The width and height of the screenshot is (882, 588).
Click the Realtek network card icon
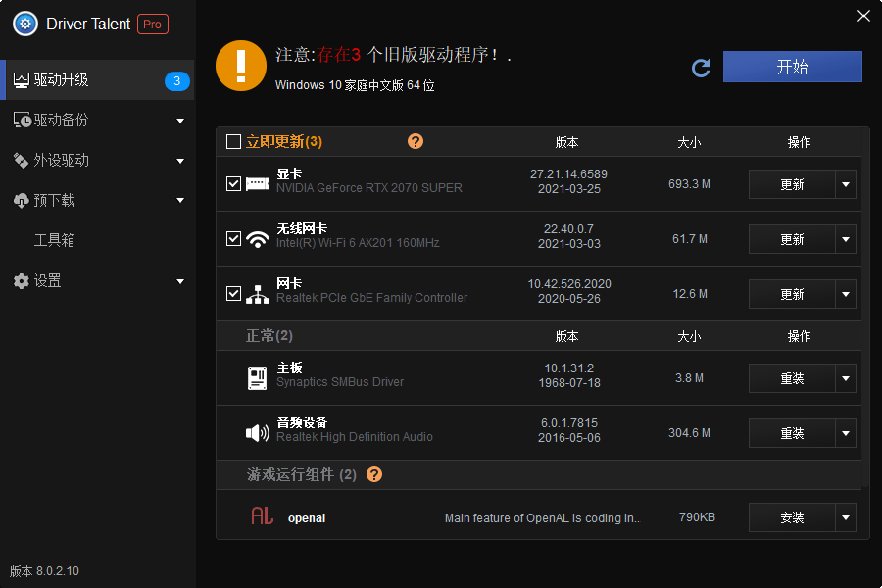258,293
